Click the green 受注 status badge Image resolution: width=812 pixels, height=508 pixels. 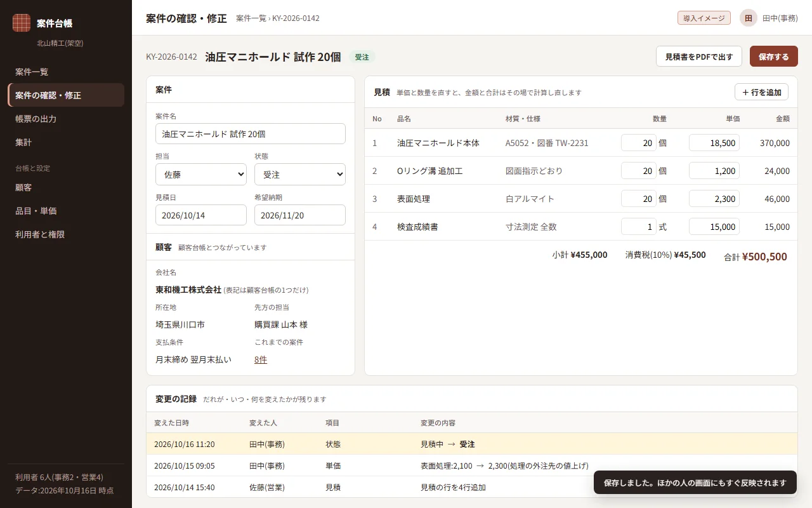362,57
